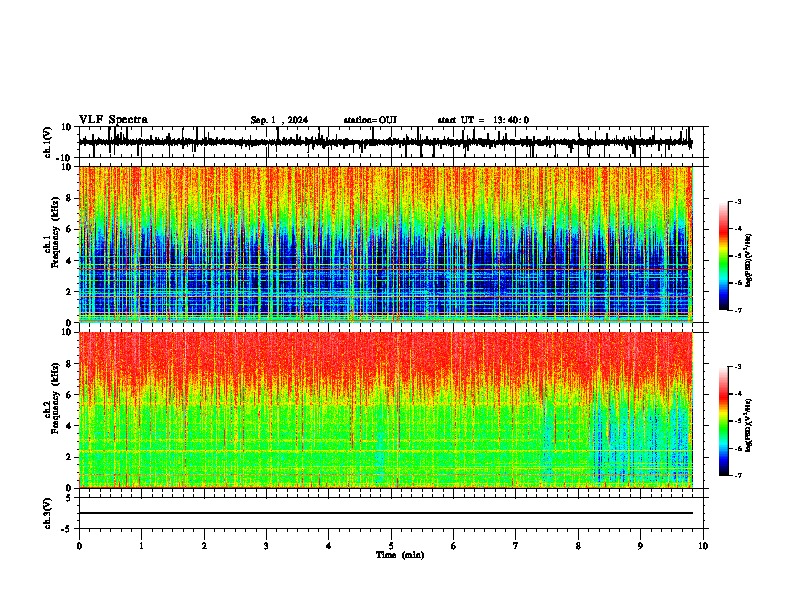Click the "6" kHz tick on ch.1 spectrogram
Screen dimensions: 792x612
point(69,229)
